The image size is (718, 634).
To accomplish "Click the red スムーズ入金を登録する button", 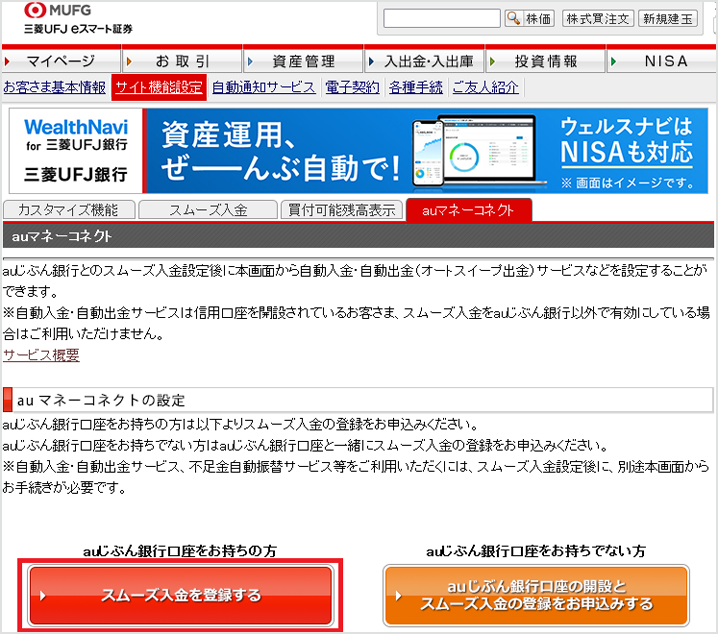I will [x=181, y=595].
